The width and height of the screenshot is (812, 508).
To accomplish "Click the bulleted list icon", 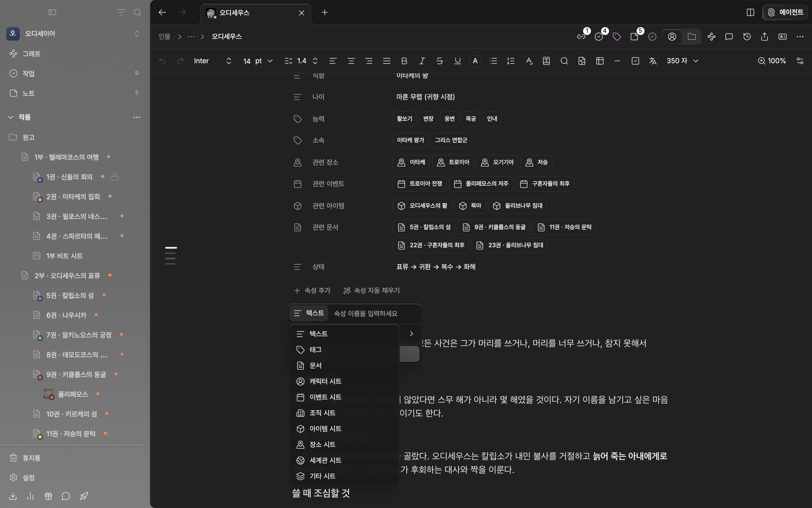I will coord(493,61).
